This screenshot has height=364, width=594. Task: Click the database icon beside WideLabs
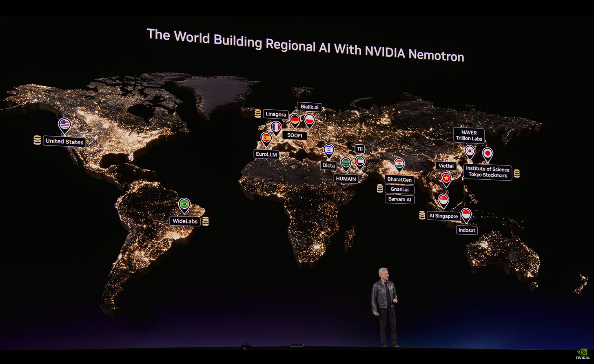tap(205, 221)
